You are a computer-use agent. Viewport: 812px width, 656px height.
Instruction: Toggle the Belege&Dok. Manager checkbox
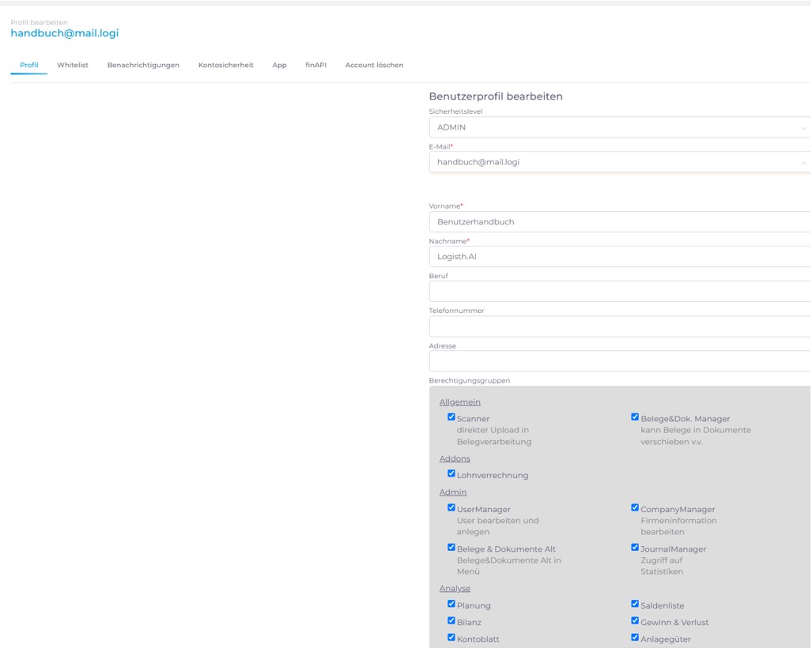point(635,417)
